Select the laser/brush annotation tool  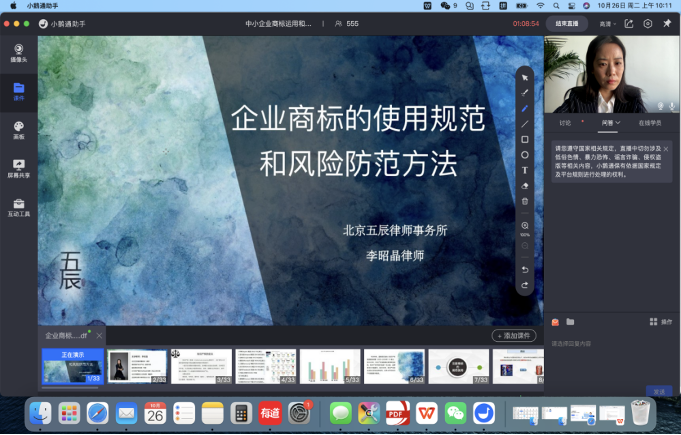tap(525, 93)
